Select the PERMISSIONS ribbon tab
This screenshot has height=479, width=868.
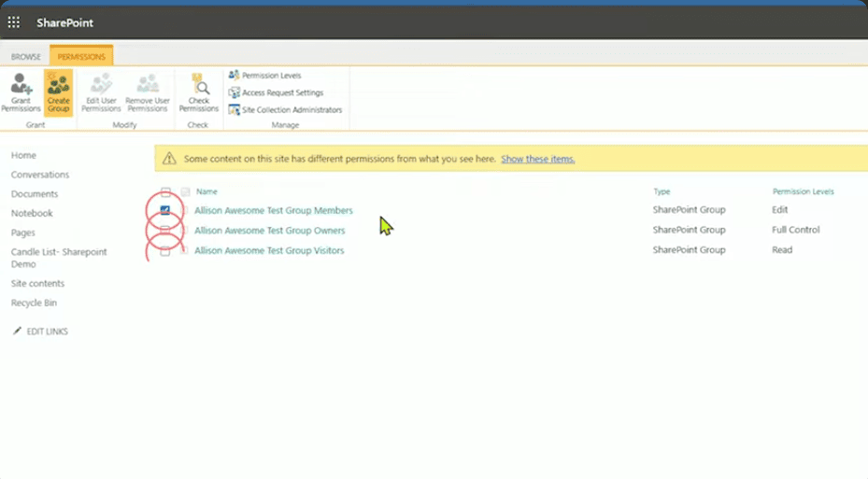81,56
